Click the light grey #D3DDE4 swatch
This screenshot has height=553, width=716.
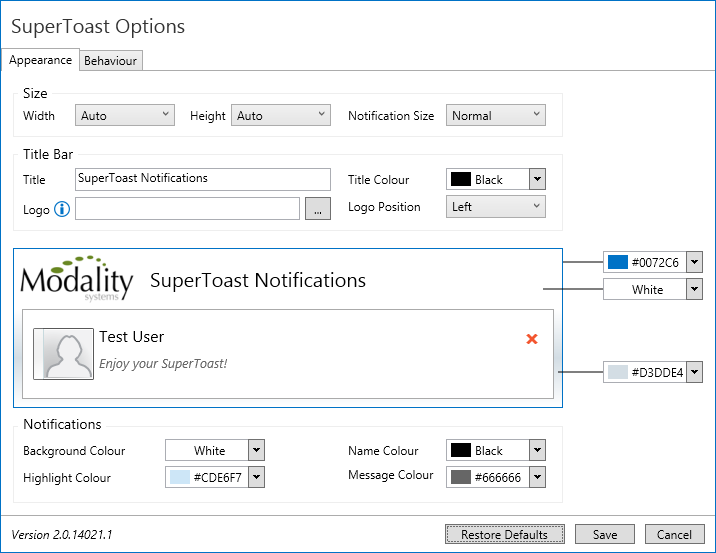(618, 372)
